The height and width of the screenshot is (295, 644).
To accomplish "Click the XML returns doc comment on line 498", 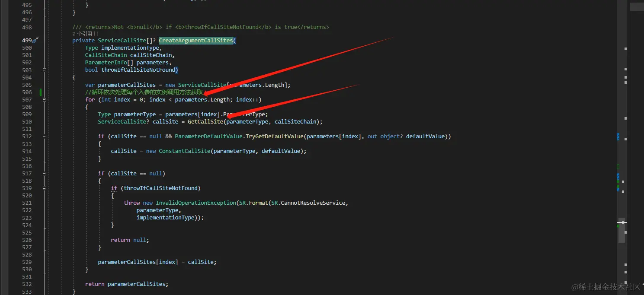I will [201, 27].
